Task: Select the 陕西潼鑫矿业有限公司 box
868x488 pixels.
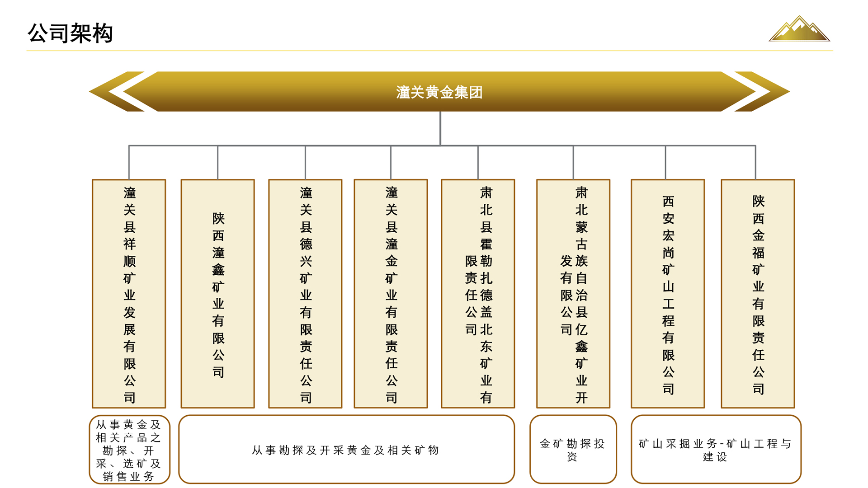Action: click(x=218, y=294)
